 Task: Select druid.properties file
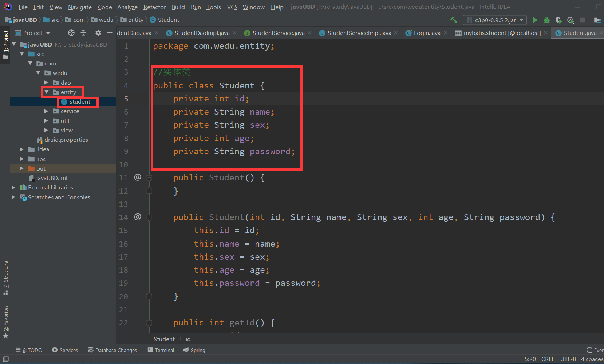(x=66, y=140)
